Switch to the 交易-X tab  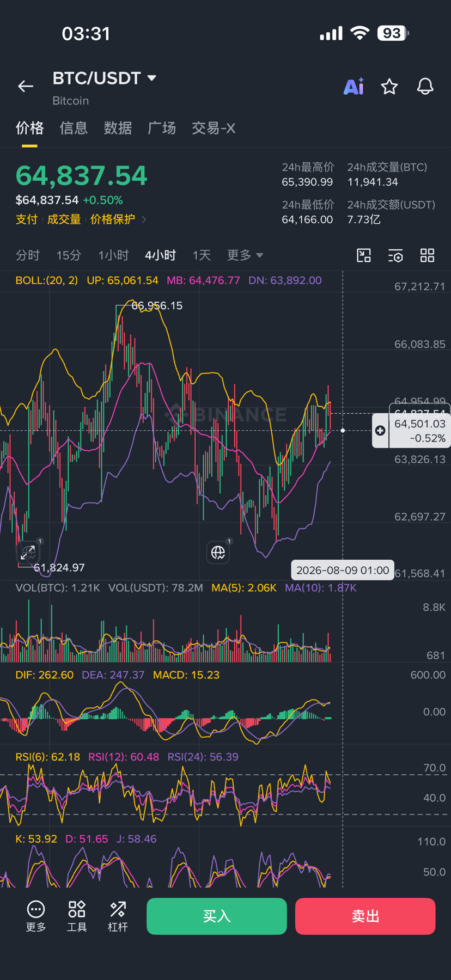click(x=214, y=128)
